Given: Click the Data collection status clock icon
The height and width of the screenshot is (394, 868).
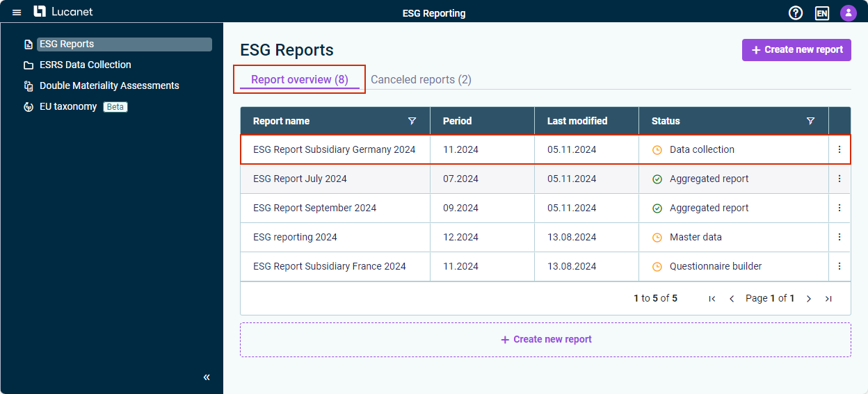Looking at the screenshot, I should coord(657,150).
